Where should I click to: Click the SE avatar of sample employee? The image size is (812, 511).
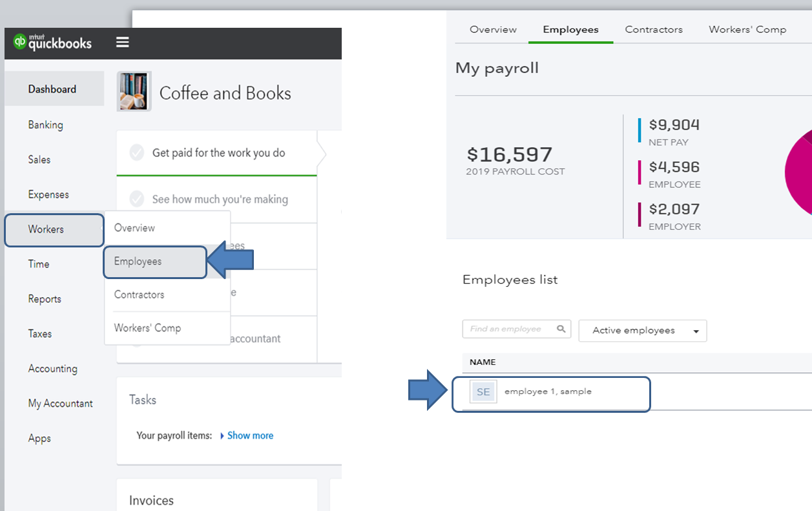coord(483,391)
